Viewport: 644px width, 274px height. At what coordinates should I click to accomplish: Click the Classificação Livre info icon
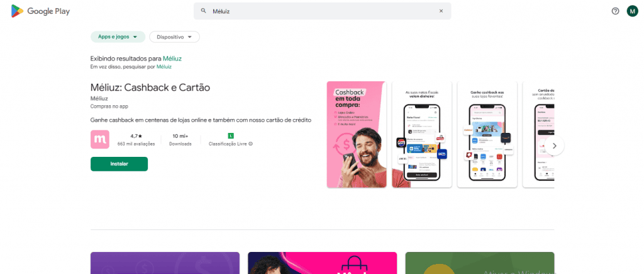pyautogui.click(x=250, y=144)
